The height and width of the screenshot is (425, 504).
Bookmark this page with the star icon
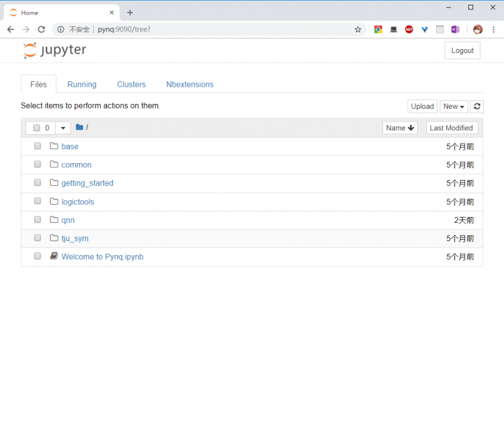pyautogui.click(x=358, y=30)
